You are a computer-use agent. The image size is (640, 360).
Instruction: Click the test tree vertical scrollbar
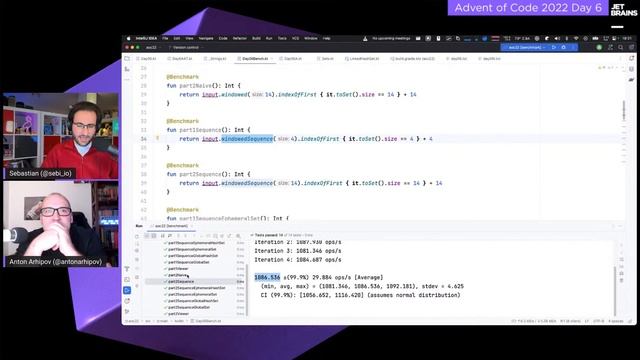247,290
